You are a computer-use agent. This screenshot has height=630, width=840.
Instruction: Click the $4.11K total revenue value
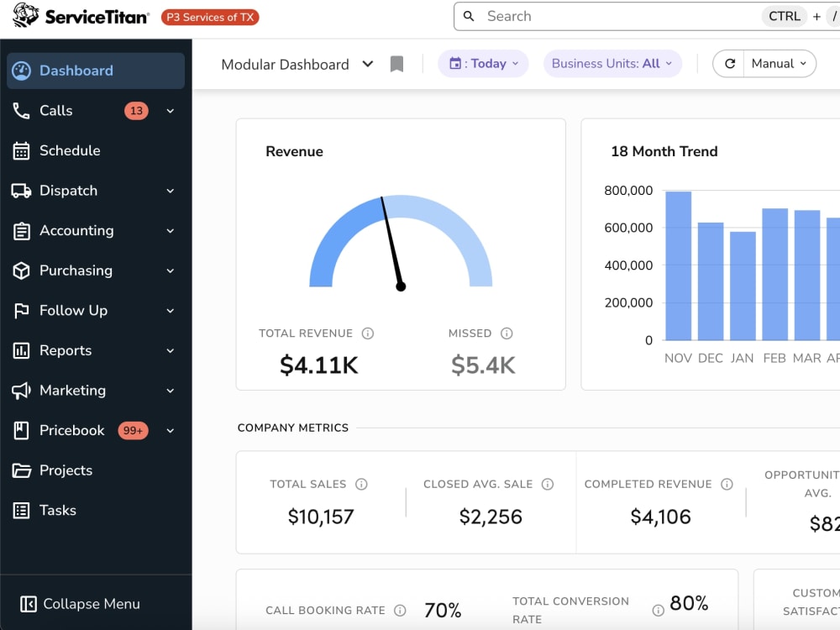318,365
